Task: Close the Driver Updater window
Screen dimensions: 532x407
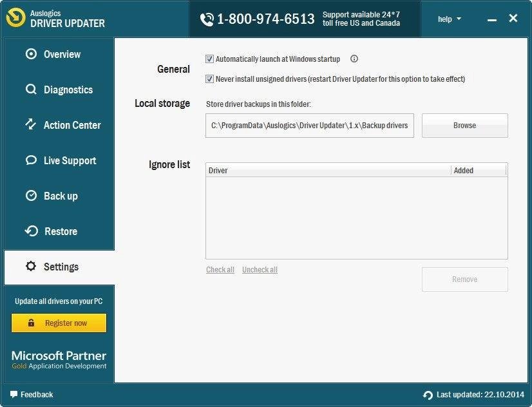Action: (x=513, y=18)
